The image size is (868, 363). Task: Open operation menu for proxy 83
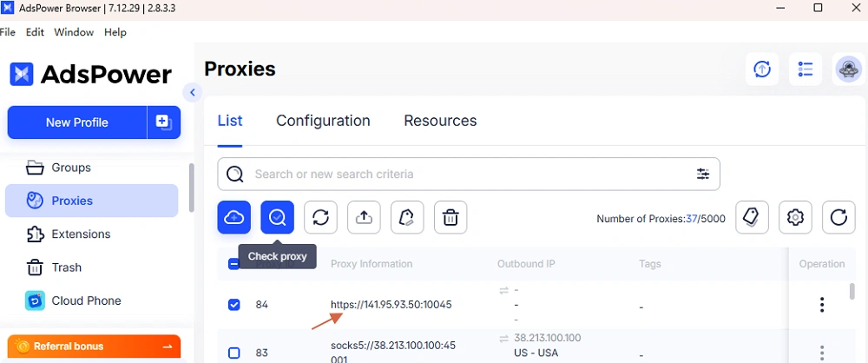point(822,353)
